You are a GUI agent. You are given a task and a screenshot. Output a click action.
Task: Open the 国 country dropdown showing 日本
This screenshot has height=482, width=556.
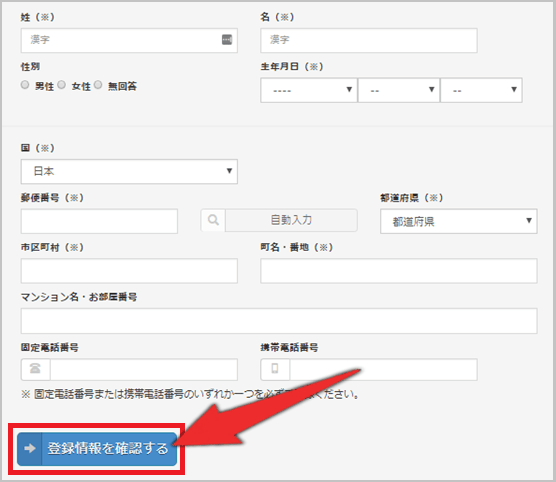[x=129, y=171]
